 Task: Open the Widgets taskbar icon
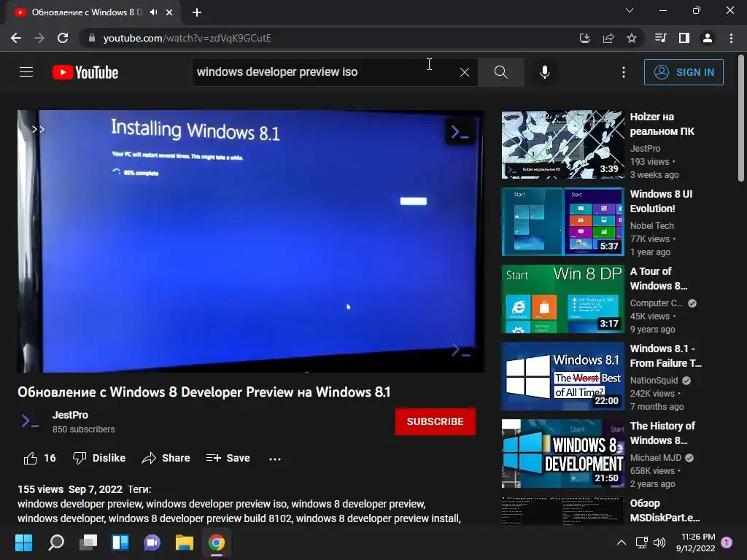pos(120,542)
